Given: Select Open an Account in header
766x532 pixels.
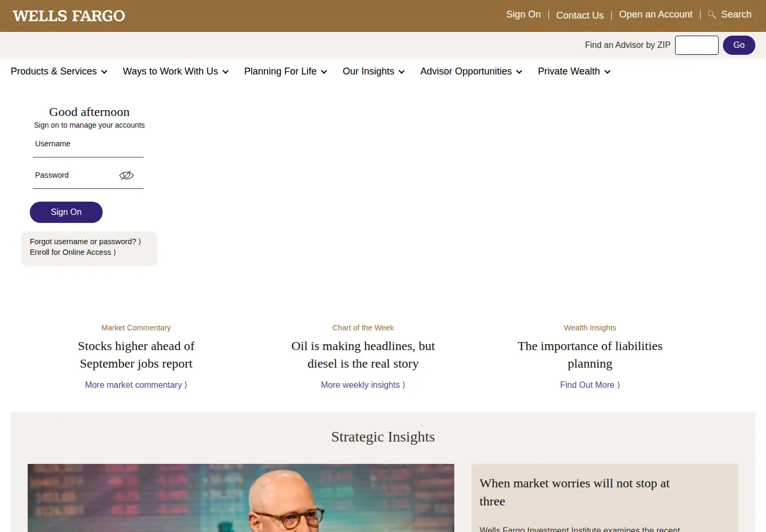Looking at the screenshot, I should [x=656, y=14].
